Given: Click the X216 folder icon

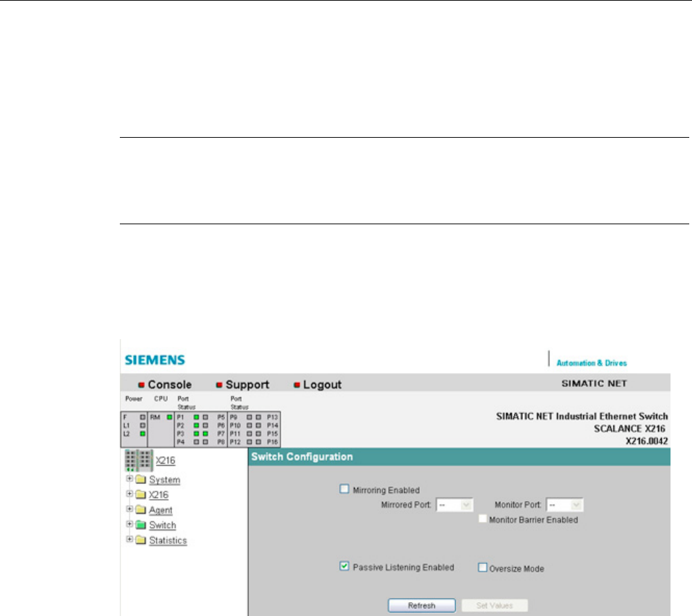Looking at the screenshot, I should (141, 494).
